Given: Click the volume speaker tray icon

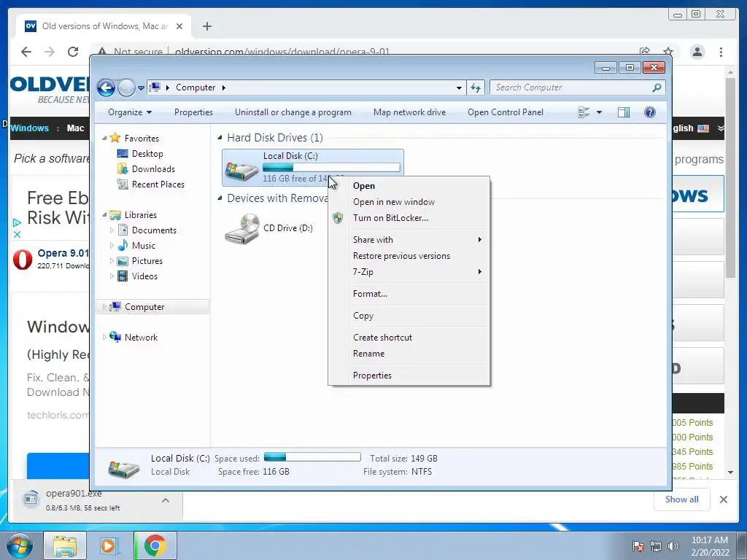Looking at the screenshot, I should pos(673,546).
